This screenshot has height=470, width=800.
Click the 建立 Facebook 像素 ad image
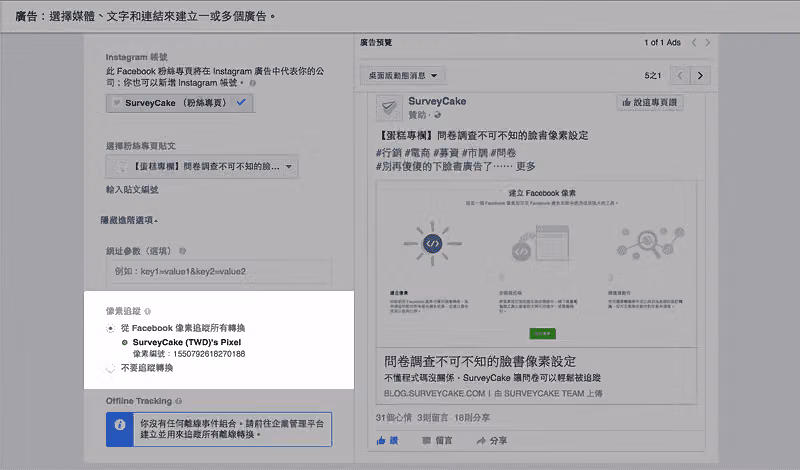tap(536, 264)
